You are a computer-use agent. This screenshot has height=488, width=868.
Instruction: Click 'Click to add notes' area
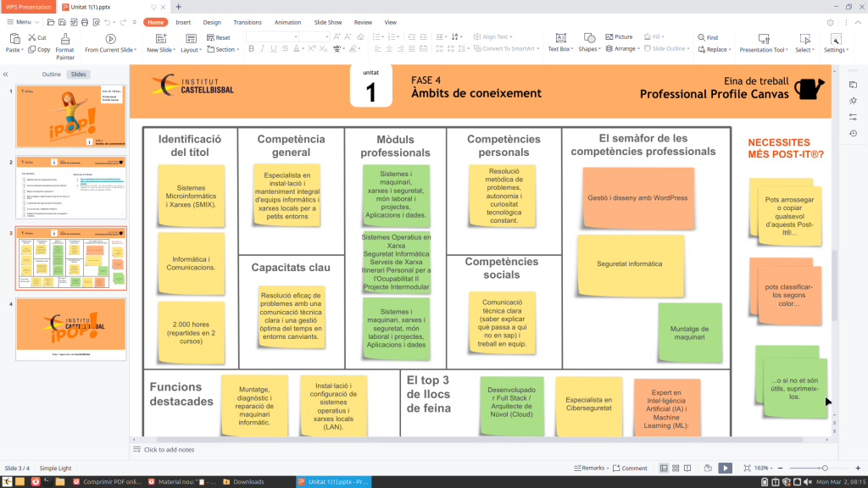pos(170,450)
